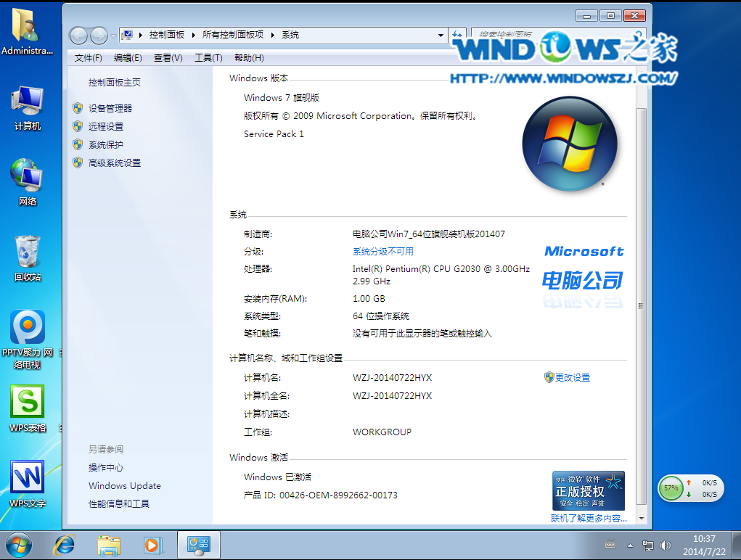Viewport: 741px width, 560px height.
Task: Open the 查看 menu
Action: (x=168, y=58)
